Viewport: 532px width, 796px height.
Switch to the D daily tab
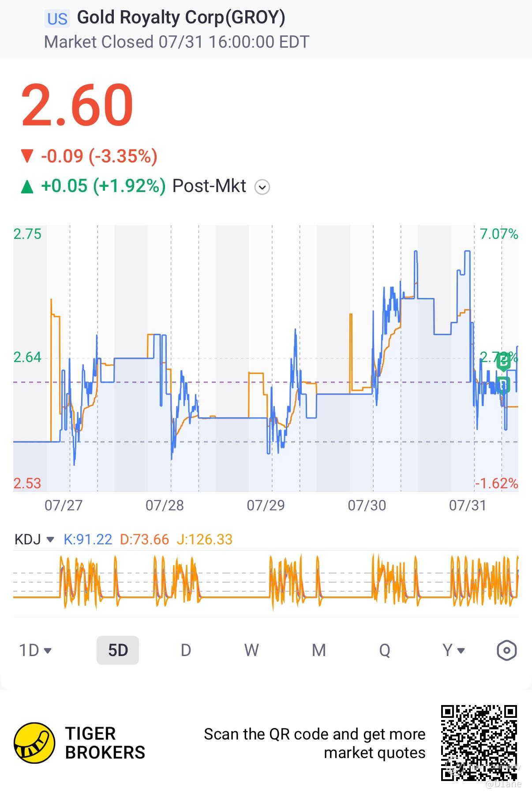[x=186, y=650]
